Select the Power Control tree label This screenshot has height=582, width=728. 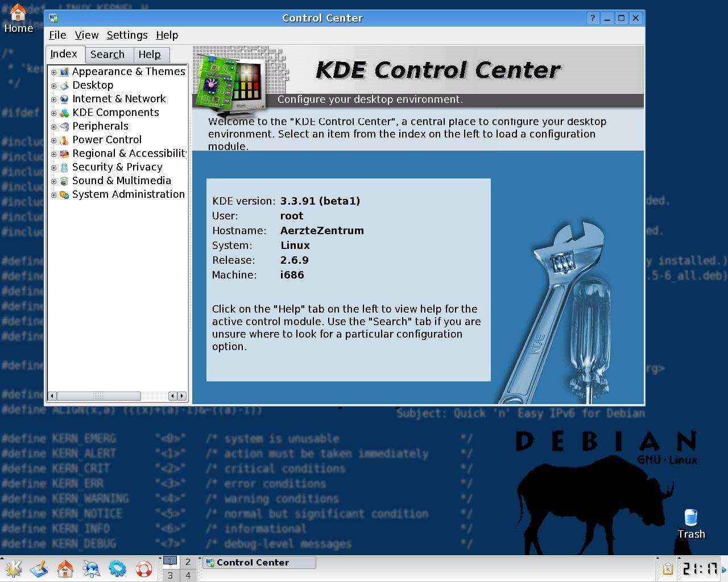click(x=107, y=140)
